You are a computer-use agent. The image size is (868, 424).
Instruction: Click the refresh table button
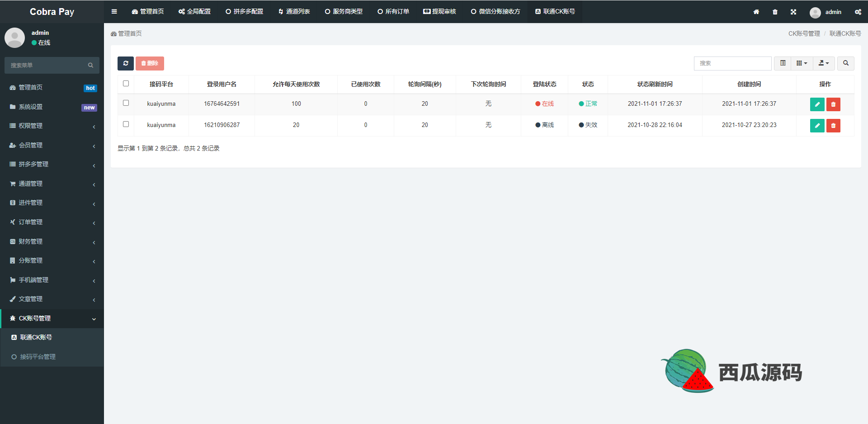click(x=126, y=63)
